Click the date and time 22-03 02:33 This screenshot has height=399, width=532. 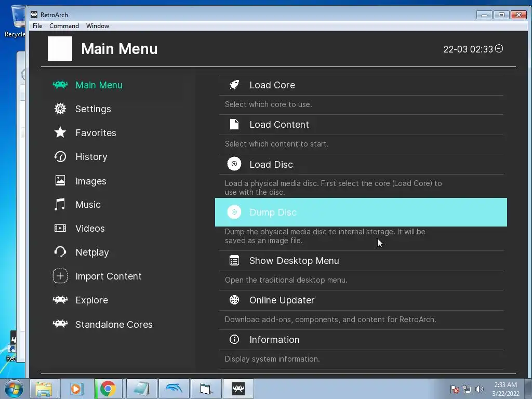468,49
